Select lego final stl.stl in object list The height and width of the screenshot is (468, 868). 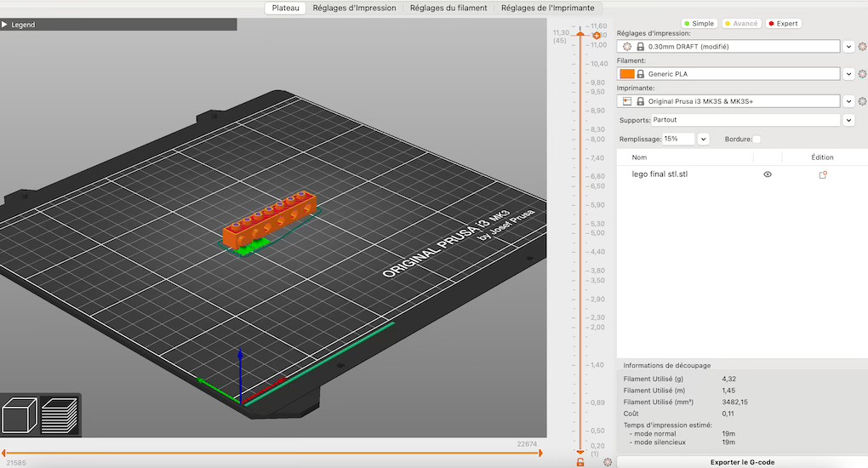(660, 174)
